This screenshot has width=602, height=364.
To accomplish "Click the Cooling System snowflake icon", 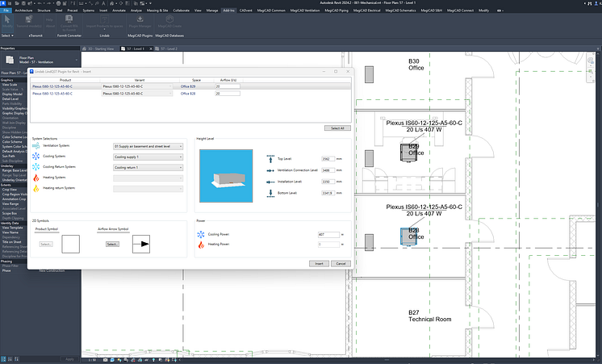I will coord(36,157).
